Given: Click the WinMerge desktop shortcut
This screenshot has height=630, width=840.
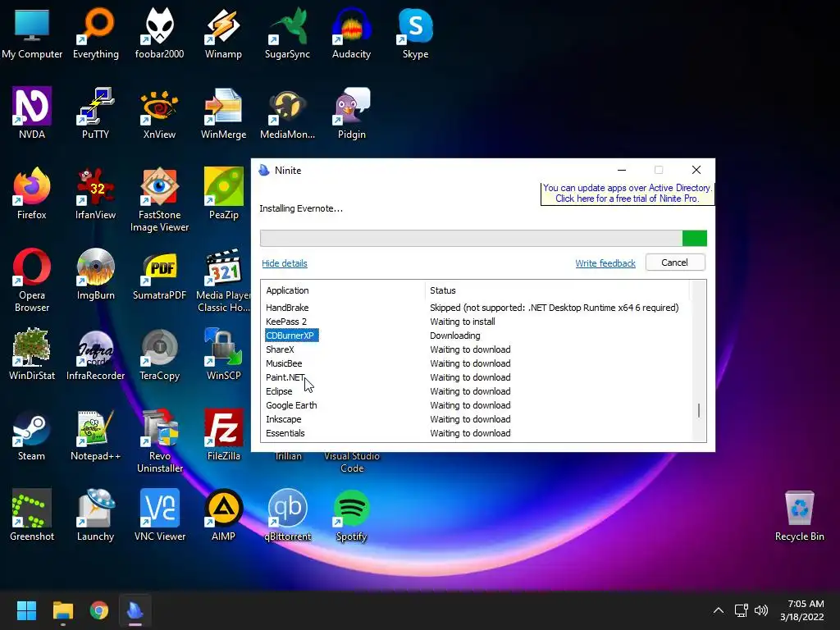Looking at the screenshot, I should tap(223, 113).
